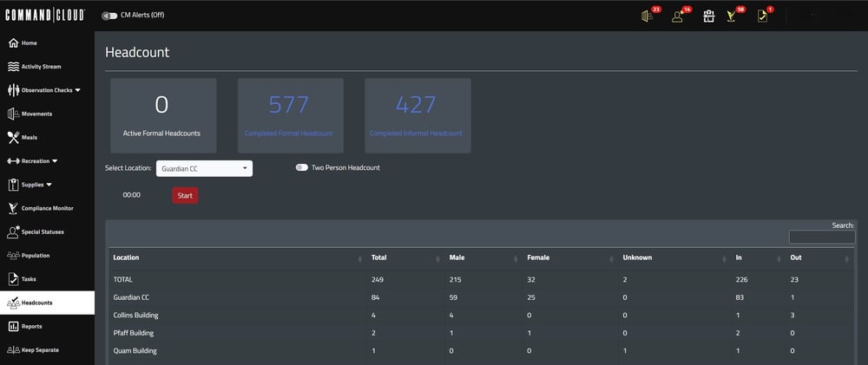The height and width of the screenshot is (365, 868).
Task: Sort table by Female column
Action: click(571, 257)
